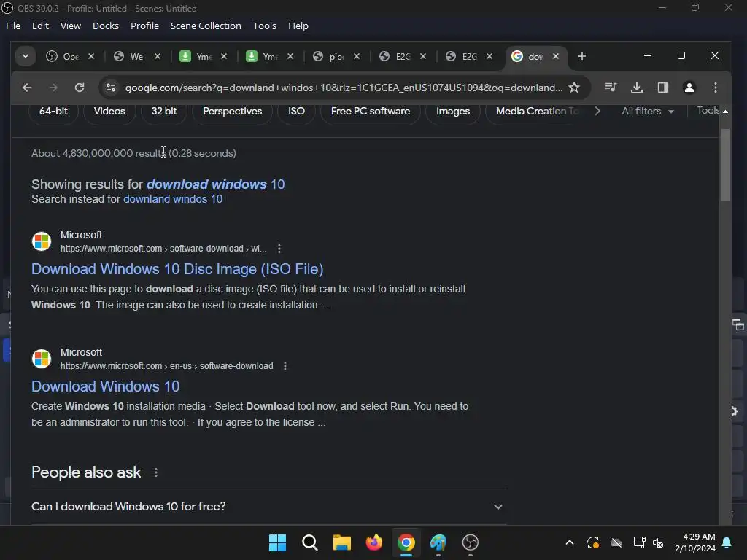This screenshot has height=560, width=747.
Task: Open OBS Scene Collection menu
Action: click(x=206, y=26)
